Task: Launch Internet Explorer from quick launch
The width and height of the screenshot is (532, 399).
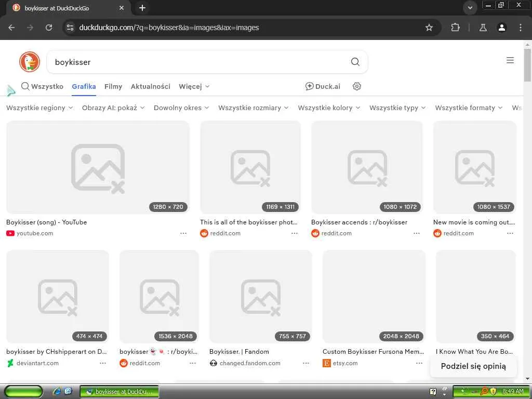Action: pos(57,391)
